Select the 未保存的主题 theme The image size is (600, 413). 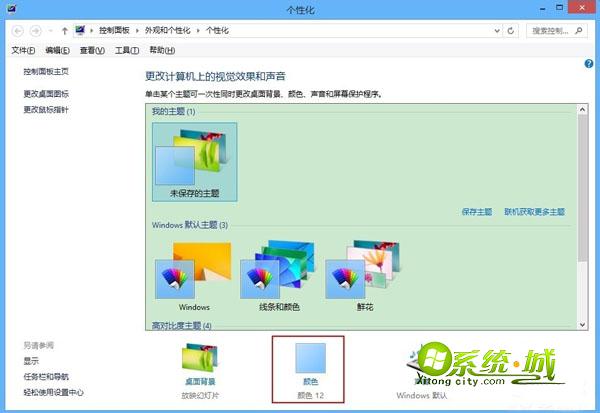[195, 162]
